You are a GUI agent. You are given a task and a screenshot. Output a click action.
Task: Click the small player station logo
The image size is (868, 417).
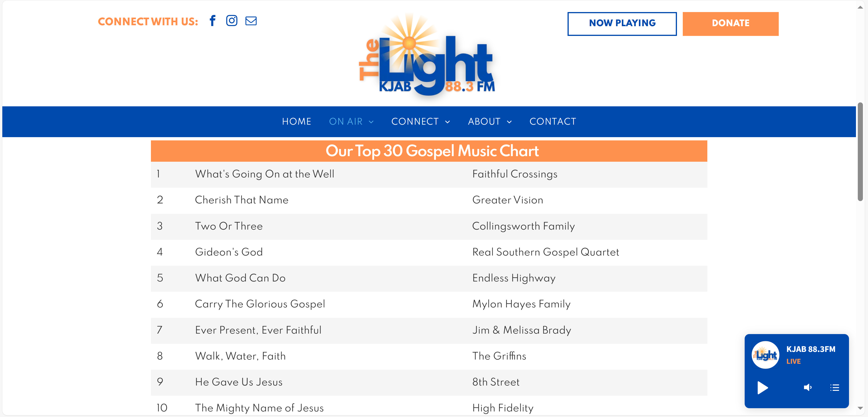(x=765, y=355)
